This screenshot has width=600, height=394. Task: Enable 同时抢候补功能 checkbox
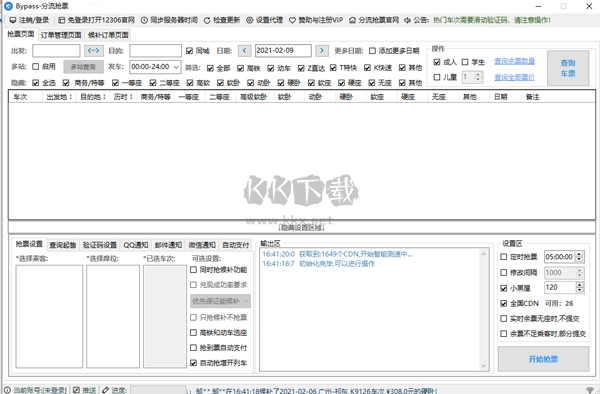tap(194, 270)
